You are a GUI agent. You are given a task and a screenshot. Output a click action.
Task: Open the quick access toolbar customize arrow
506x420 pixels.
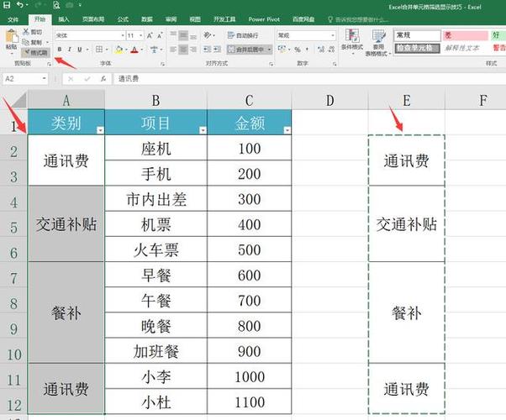pos(80,5)
